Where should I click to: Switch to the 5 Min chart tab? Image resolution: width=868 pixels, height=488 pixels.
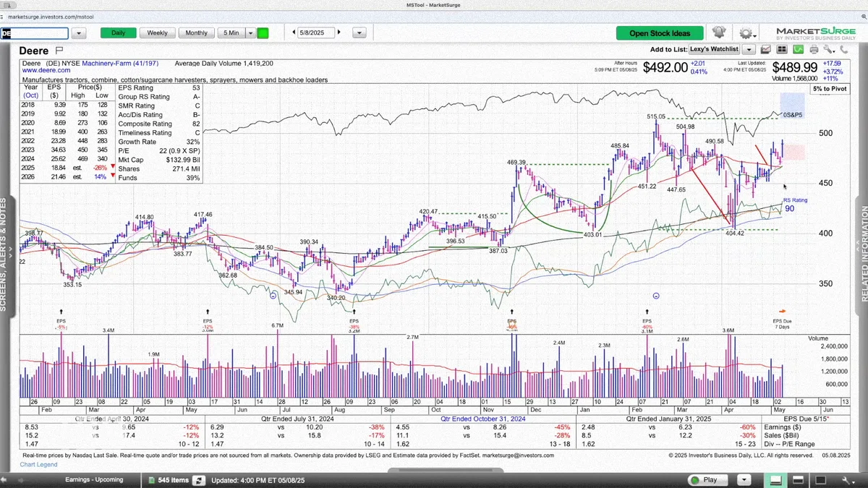click(231, 33)
